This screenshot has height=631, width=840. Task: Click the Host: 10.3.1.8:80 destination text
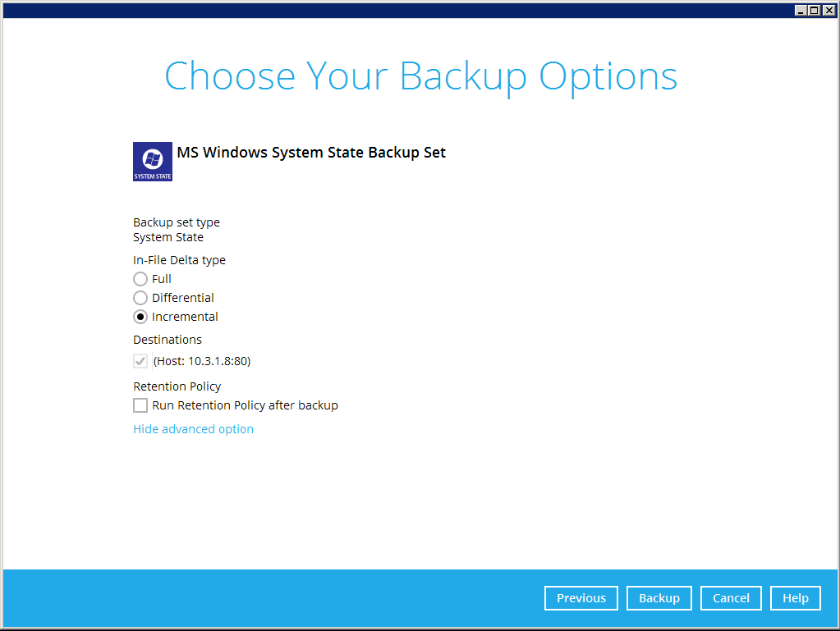pyautogui.click(x=202, y=361)
